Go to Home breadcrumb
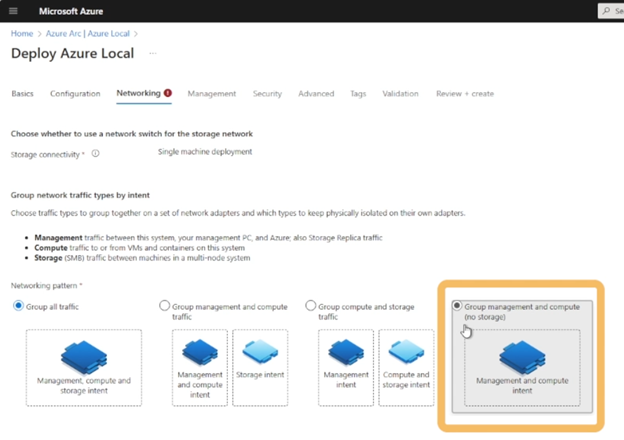Viewport: 624px width, 440px height. coord(22,33)
